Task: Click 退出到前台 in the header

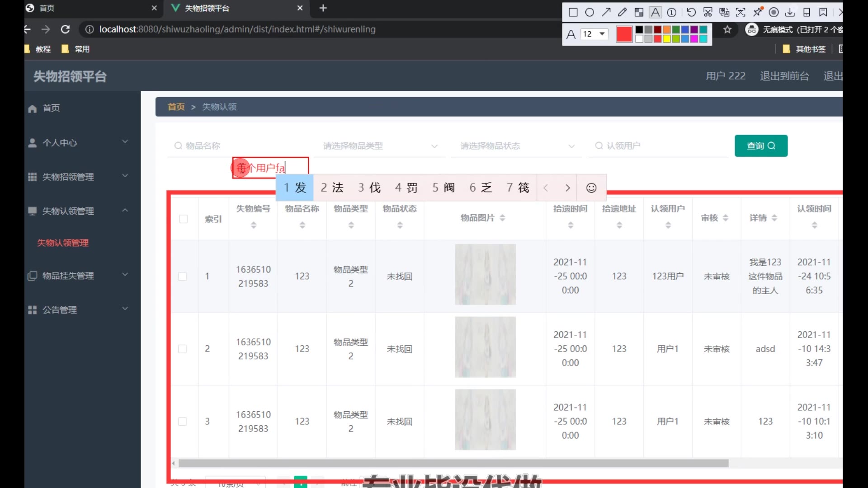Action: click(784, 76)
